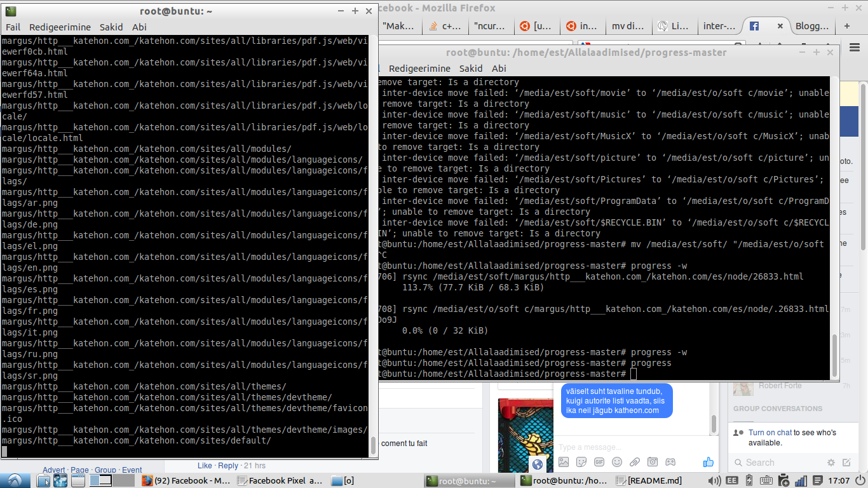Open Robert Forte chat in sidebar

(x=780, y=386)
